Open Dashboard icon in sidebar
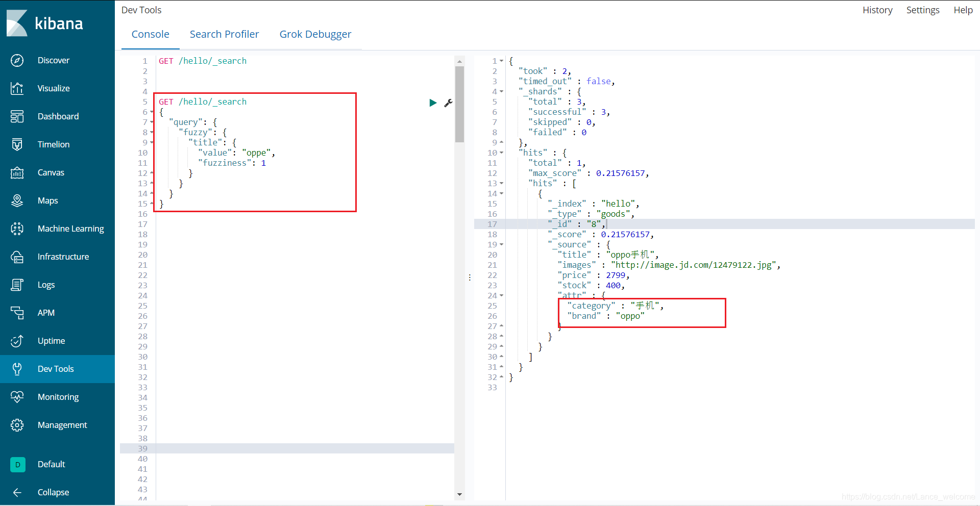This screenshot has height=506, width=980. (x=17, y=116)
